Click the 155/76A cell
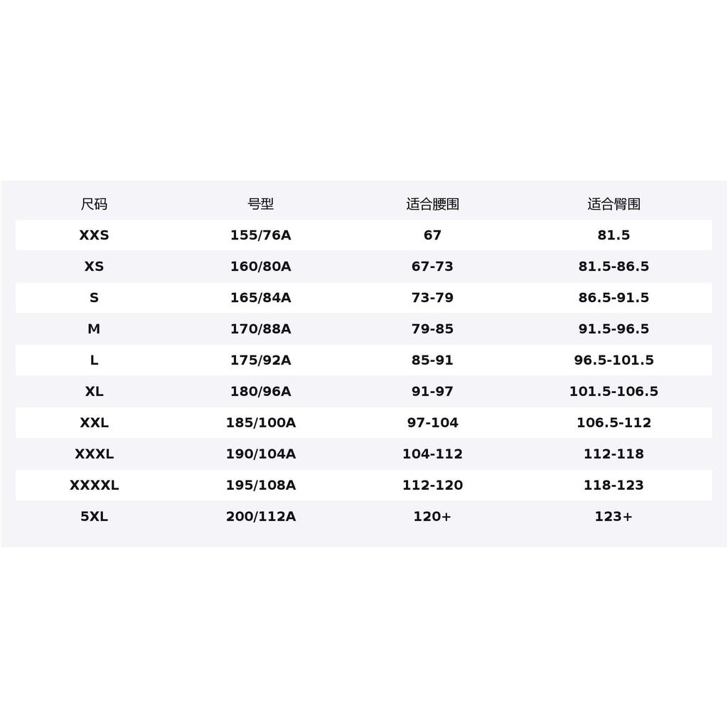This screenshot has height=728, width=728. click(260, 235)
